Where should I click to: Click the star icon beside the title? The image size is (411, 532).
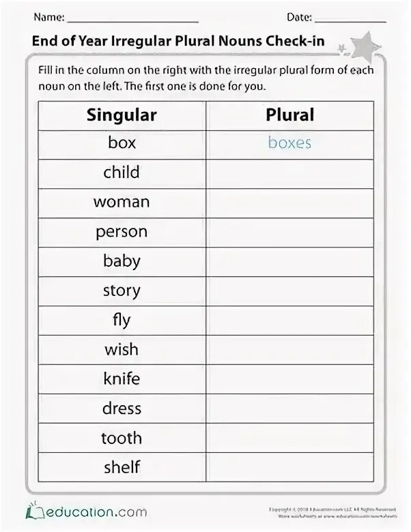tap(360, 46)
